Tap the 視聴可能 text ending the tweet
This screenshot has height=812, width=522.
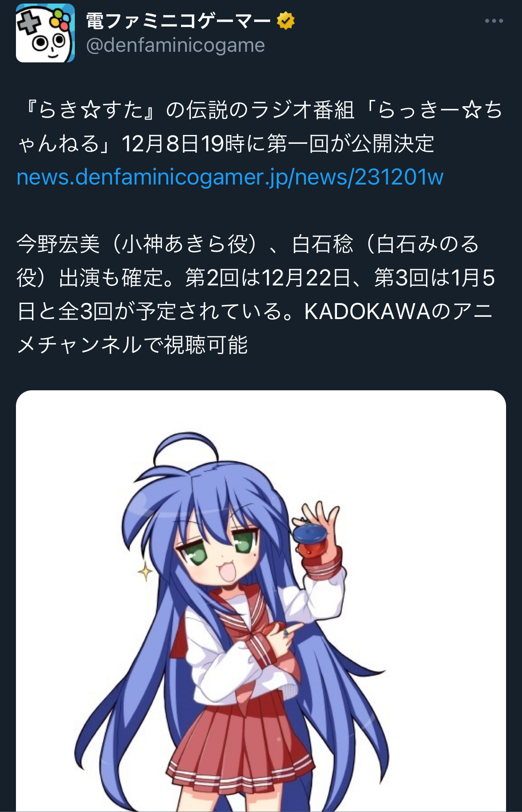click(x=206, y=345)
